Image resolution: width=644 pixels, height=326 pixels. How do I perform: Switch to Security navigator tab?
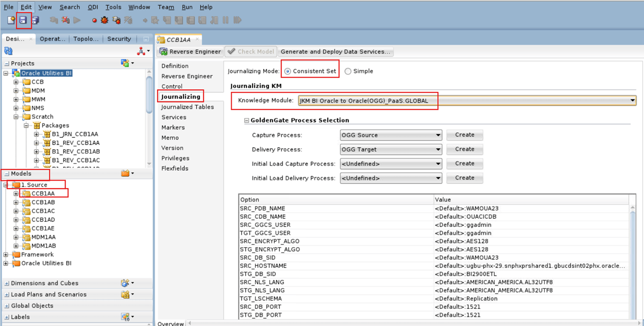click(x=119, y=39)
